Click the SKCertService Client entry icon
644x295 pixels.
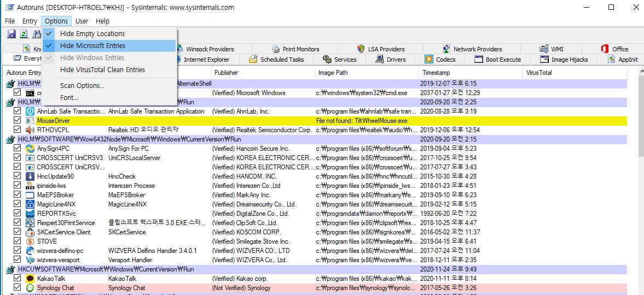coord(30,232)
